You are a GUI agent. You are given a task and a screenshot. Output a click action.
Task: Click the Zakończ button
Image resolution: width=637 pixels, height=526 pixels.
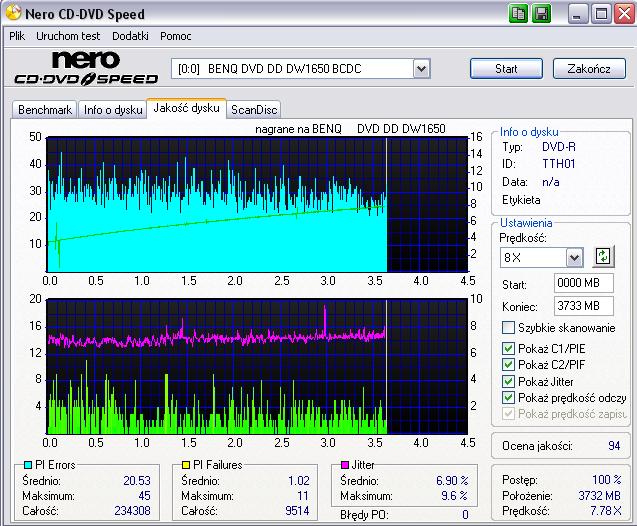(589, 69)
